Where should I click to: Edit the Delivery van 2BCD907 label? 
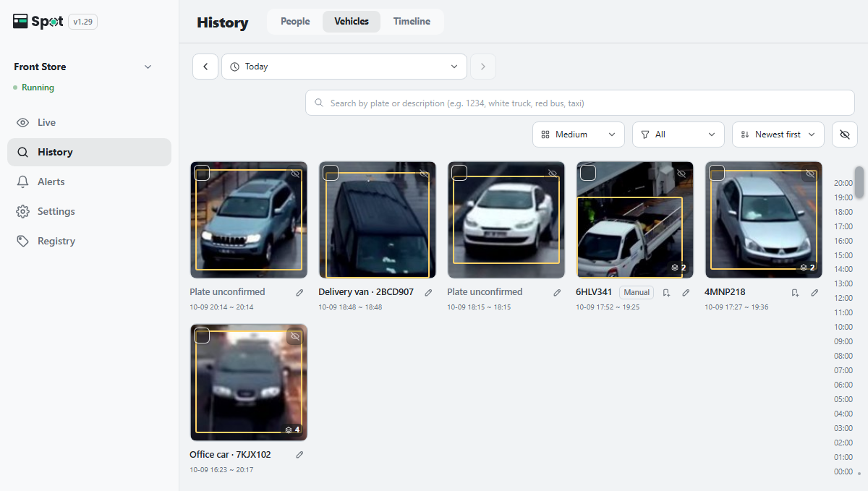click(x=428, y=293)
